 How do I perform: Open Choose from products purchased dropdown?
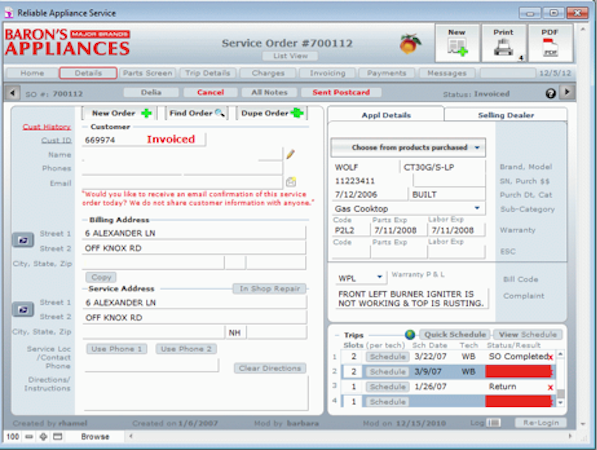click(408, 148)
